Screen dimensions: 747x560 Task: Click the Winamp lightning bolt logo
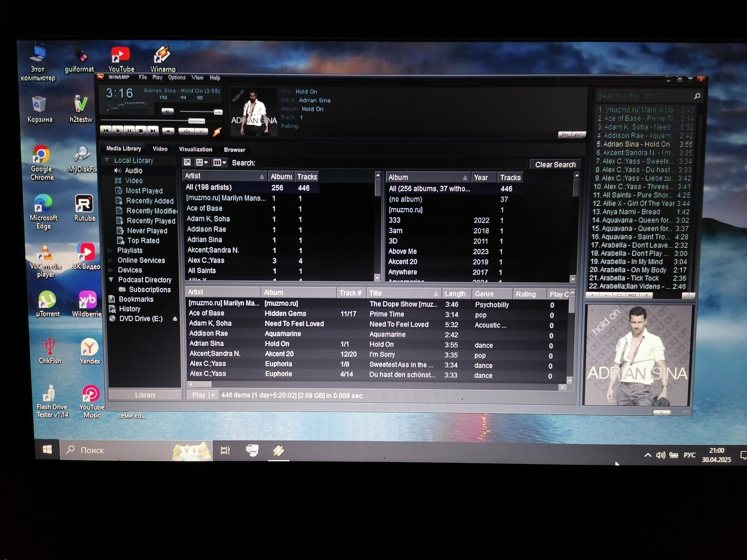tap(217, 132)
